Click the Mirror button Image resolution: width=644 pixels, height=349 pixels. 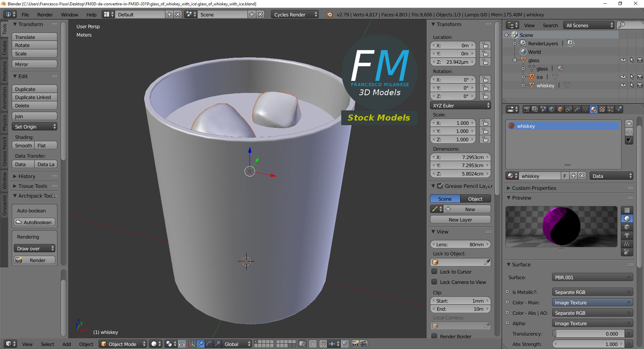(35, 64)
